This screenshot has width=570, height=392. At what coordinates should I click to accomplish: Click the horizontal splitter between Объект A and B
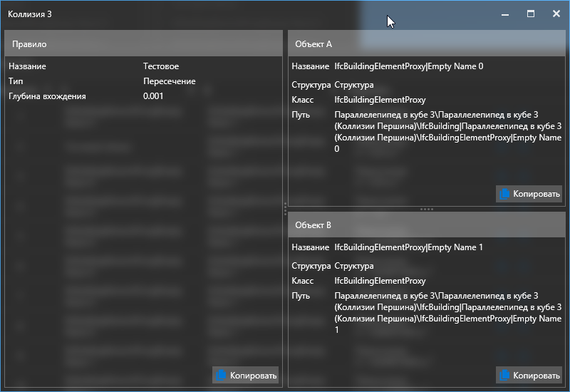click(x=427, y=209)
